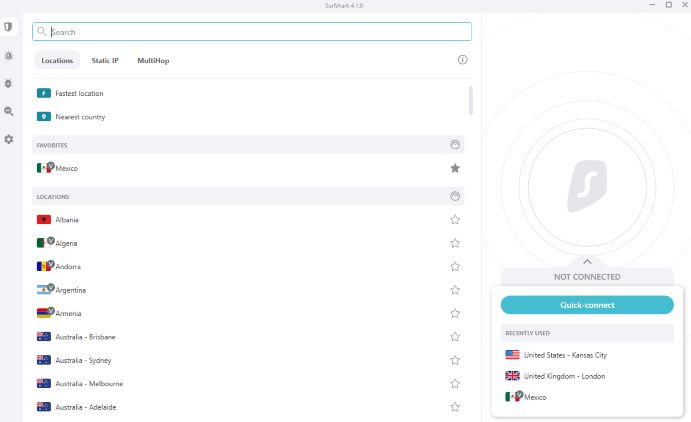Click the United States flag in recently used
This screenshot has height=422, width=691.
pos(512,355)
